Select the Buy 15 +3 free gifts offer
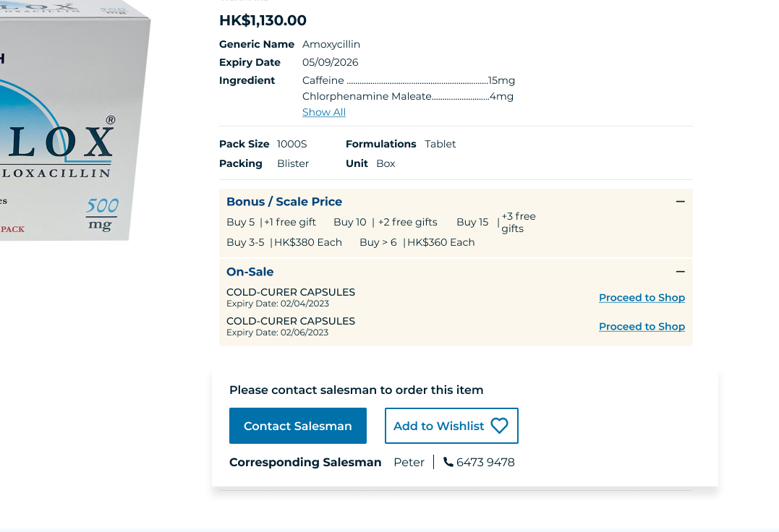 point(495,223)
